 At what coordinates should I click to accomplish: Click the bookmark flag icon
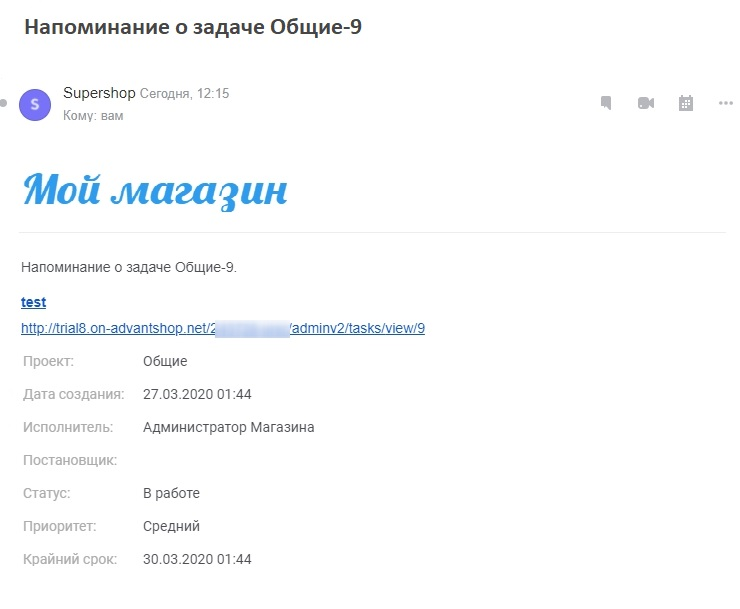(x=605, y=103)
